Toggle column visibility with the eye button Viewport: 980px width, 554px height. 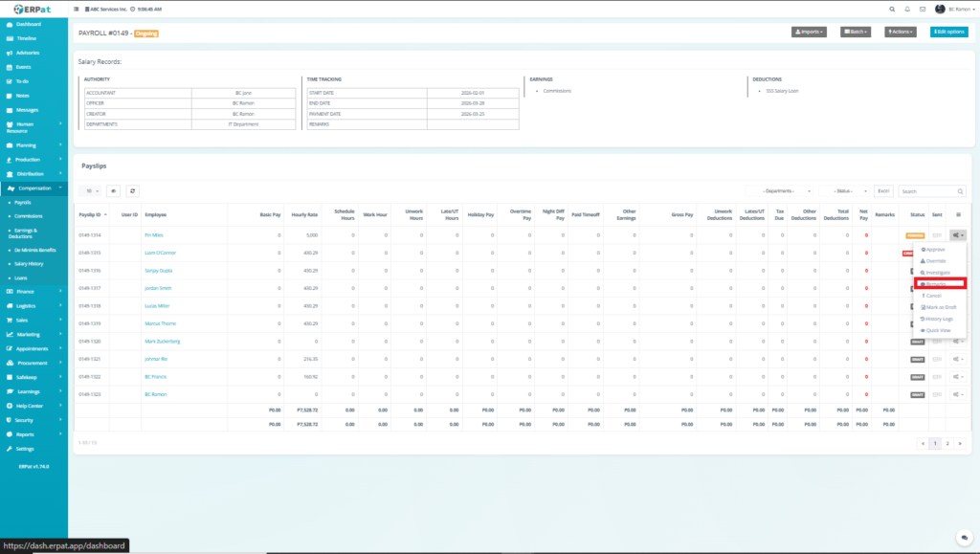[x=113, y=191]
